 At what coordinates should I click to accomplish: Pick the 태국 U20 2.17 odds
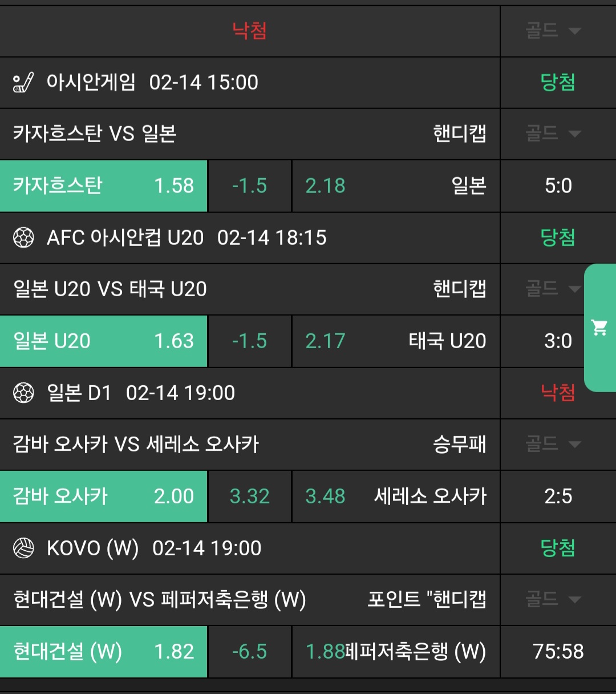point(395,341)
